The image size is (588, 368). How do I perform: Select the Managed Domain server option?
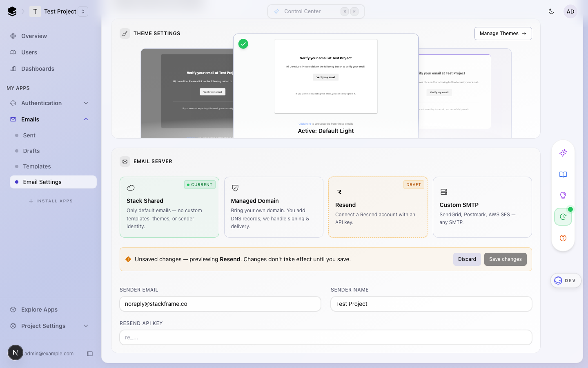tap(274, 207)
